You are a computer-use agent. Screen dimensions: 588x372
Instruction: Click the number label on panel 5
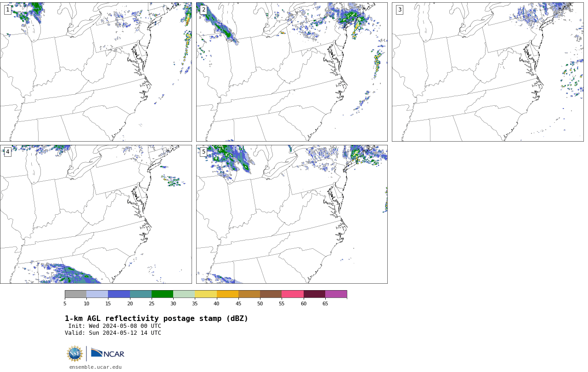204,152
